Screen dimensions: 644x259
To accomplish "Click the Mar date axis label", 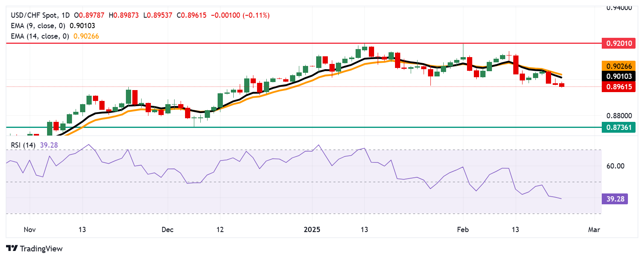I will (x=594, y=230).
